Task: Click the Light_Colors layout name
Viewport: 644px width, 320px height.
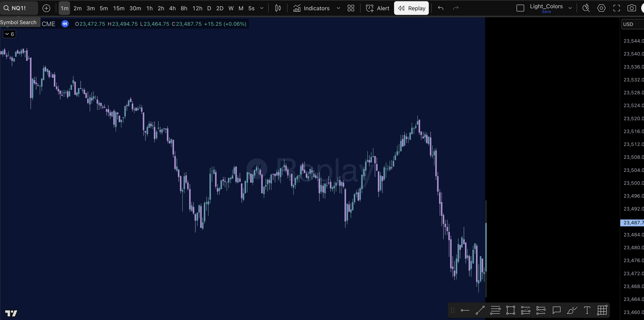Action: (x=546, y=6)
